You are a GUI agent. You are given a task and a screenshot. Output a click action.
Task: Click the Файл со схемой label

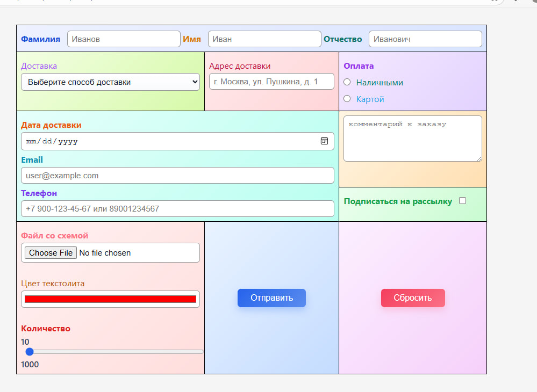coord(54,236)
